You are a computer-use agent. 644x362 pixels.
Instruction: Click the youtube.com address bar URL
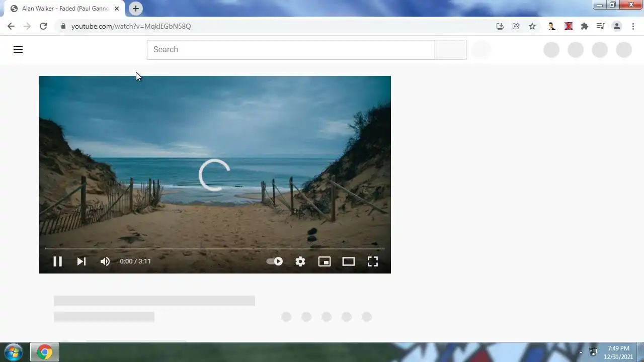(x=131, y=26)
